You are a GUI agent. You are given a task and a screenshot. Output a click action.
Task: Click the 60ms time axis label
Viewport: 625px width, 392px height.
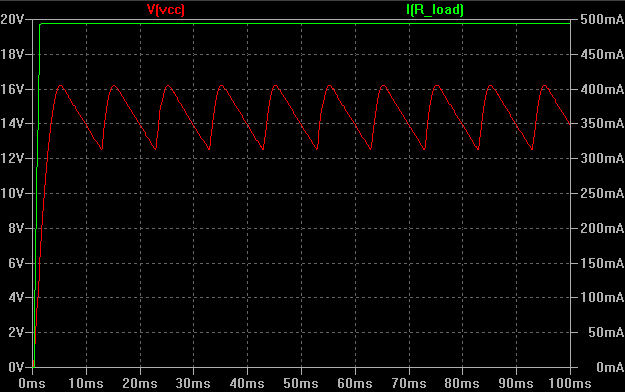(355, 384)
